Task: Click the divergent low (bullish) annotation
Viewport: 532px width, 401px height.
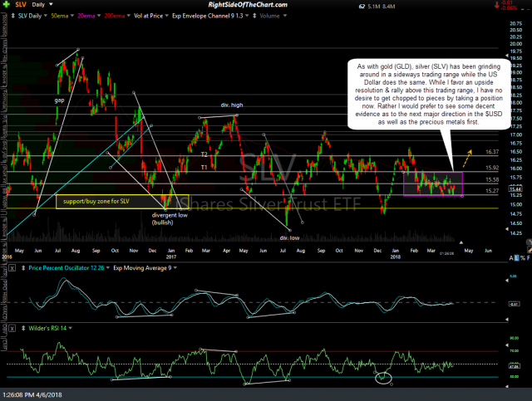Action: point(170,218)
